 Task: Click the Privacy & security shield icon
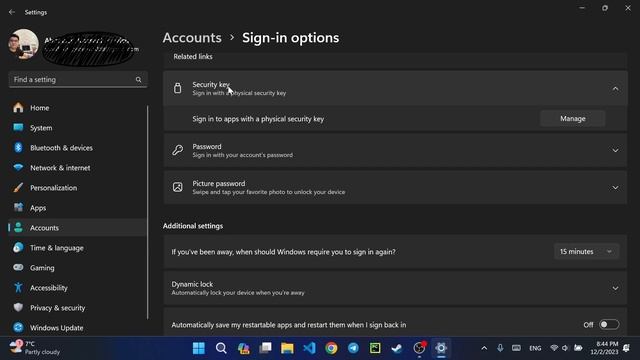pyautogui.click(x=18, y=307)
